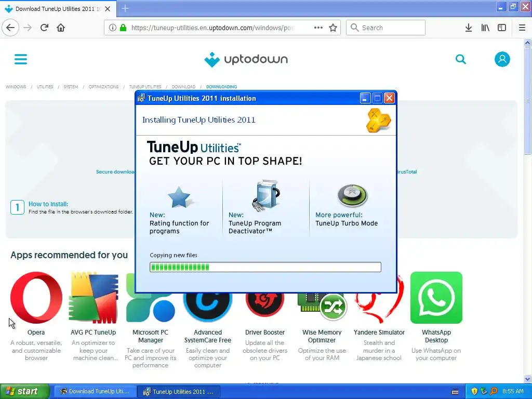Open the Advanced SystemCare Free title link
532x399 pixels.
(x=208, y=336)
